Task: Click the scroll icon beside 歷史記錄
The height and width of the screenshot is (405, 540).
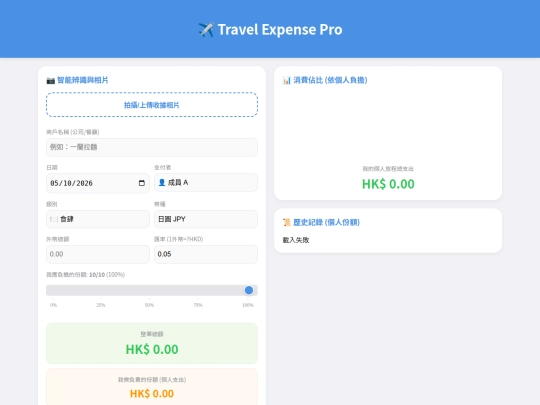Action: (287, 222)
